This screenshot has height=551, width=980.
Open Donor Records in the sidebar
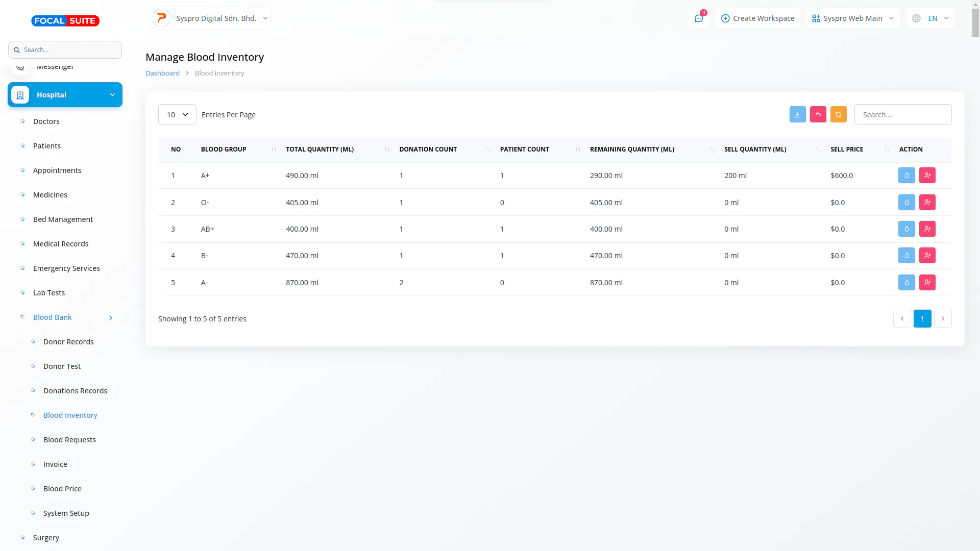coord(68,342)
